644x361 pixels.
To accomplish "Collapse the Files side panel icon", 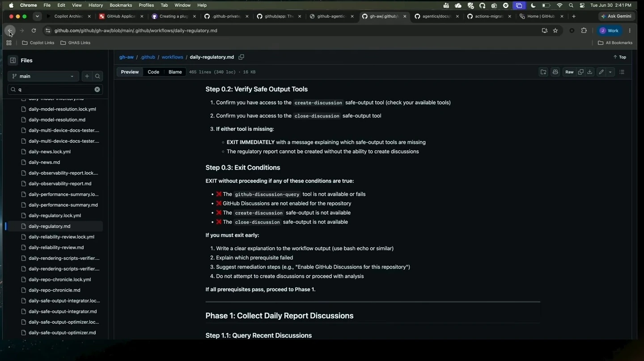I will 13,60.
